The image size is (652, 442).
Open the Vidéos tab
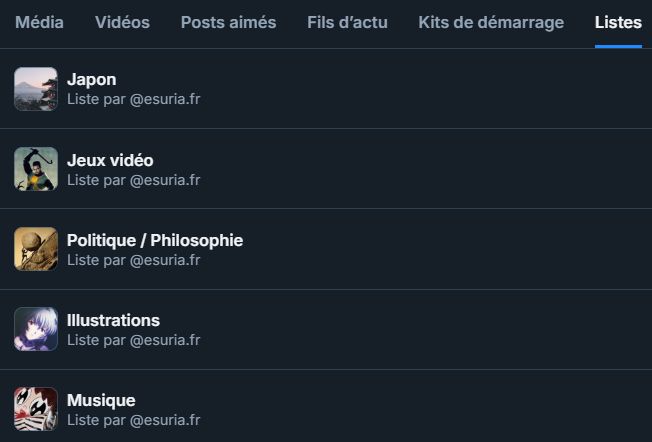click(122, 22)
